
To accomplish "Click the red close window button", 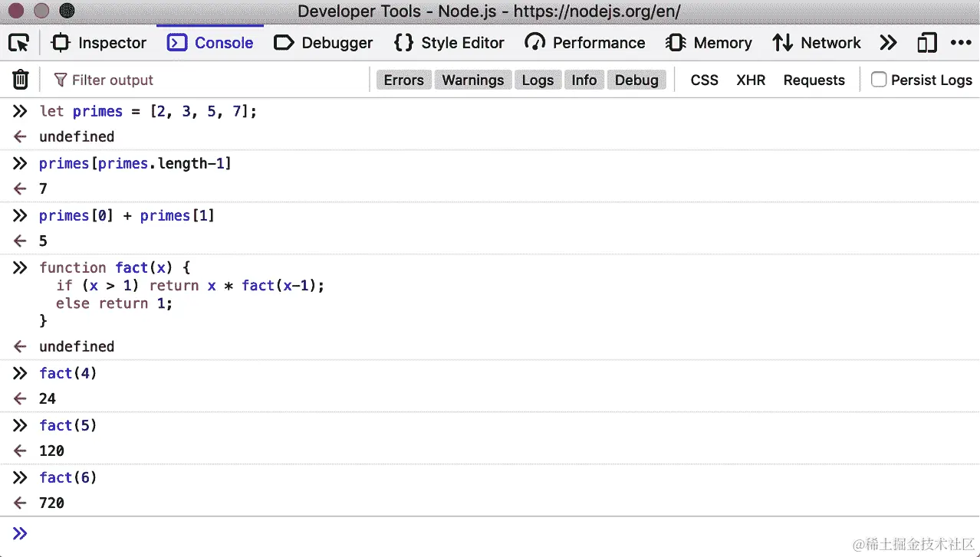I will (x=17, y=11).
